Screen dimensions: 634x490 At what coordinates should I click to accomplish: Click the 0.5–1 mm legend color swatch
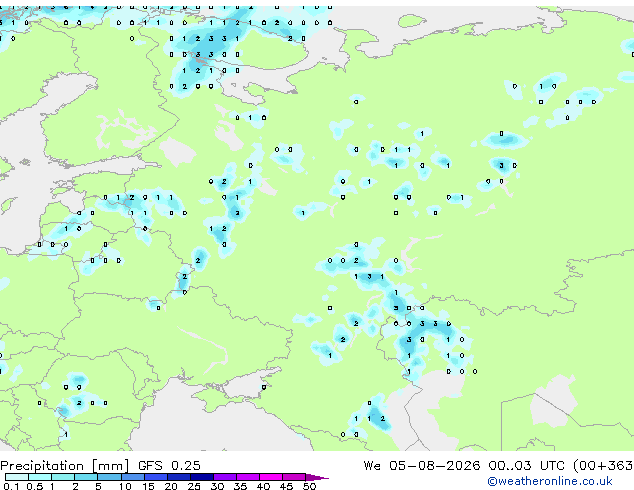(x=40, y=477)
